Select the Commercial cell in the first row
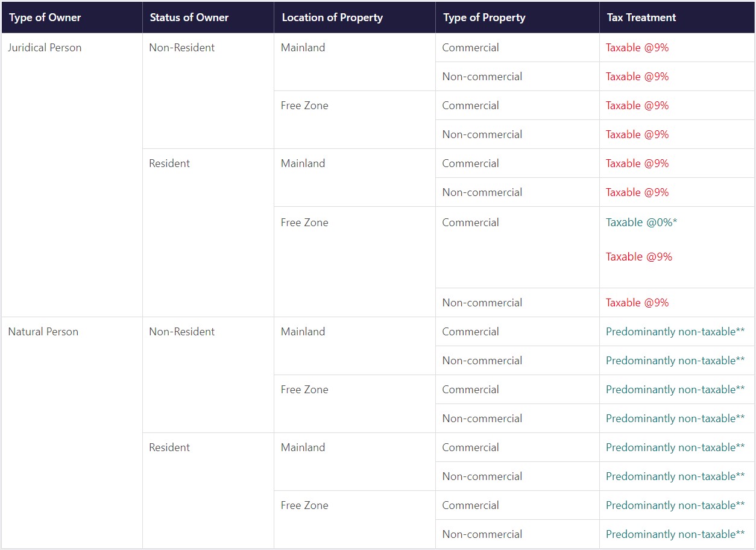 pyautogui.click(x=470, y=48)
